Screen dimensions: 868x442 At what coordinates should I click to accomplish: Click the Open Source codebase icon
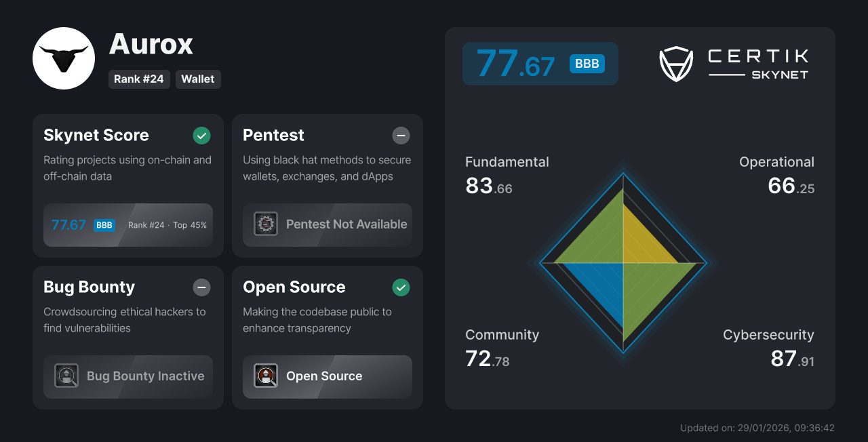tap(265, 376)
